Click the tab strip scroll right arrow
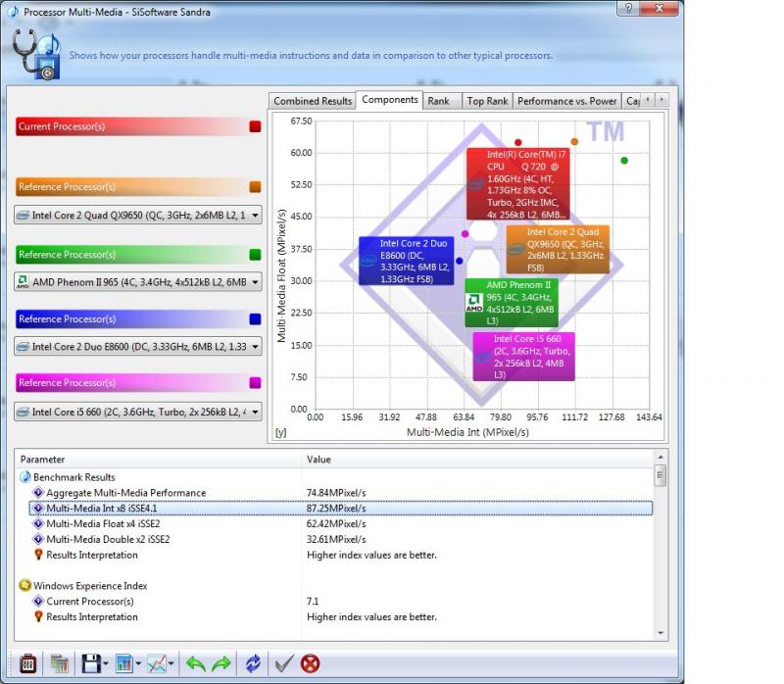 [x=662, y=100]
